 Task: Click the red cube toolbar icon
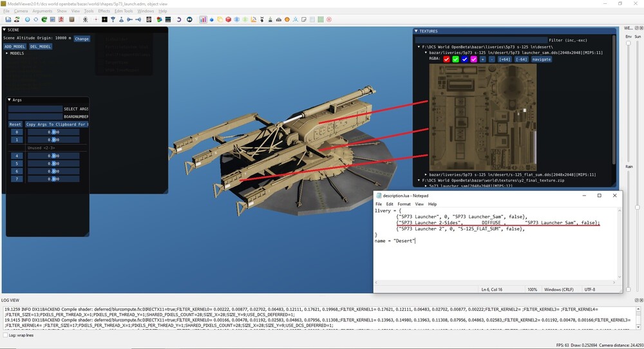click(x=228, y=19)
